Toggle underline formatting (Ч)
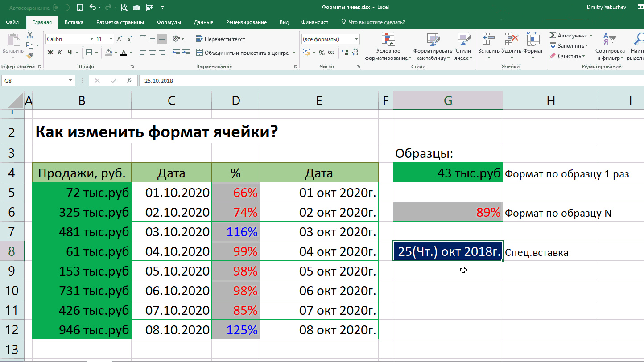Screen dimensions: 644x362 70,53
